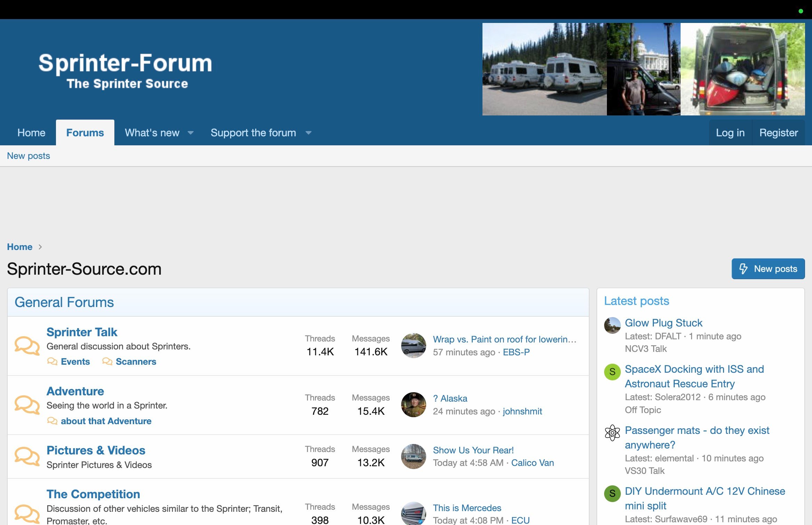
Task: Open the Home navigation tab
Action: (31, 132)
